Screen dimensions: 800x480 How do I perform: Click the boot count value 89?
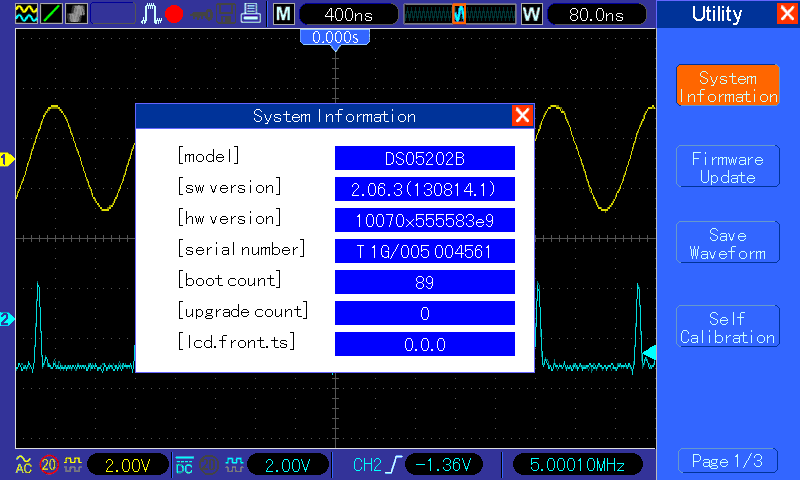click(424, 282)
